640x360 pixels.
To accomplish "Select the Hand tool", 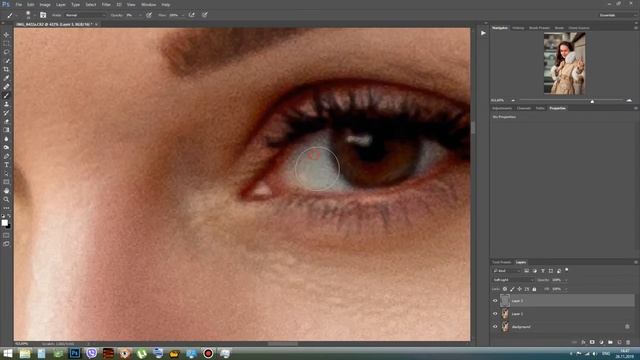I will (6, 191).
